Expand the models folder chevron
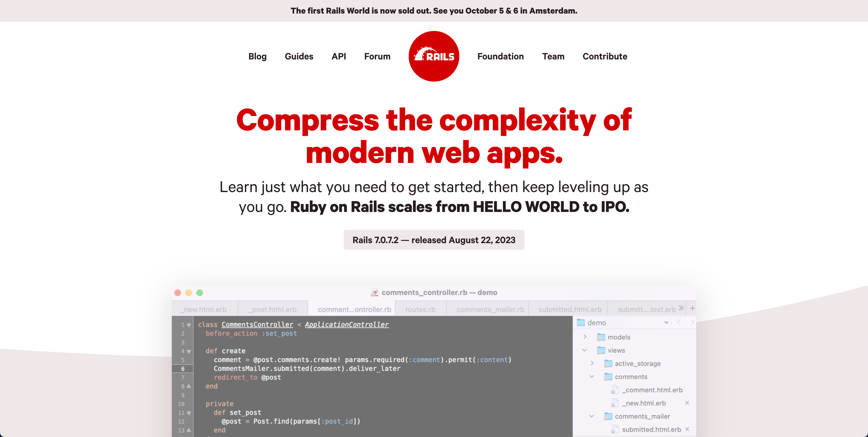 (585, 337)
